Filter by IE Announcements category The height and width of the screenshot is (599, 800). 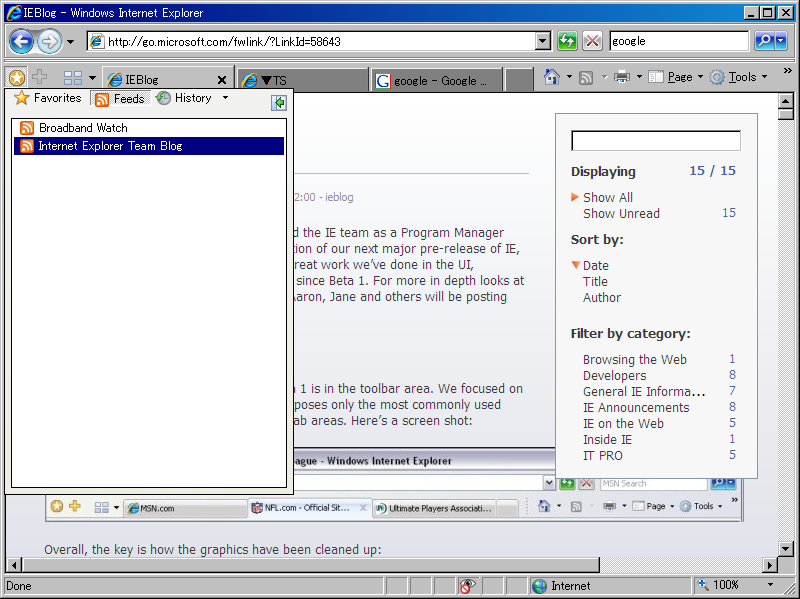point(636,408)
